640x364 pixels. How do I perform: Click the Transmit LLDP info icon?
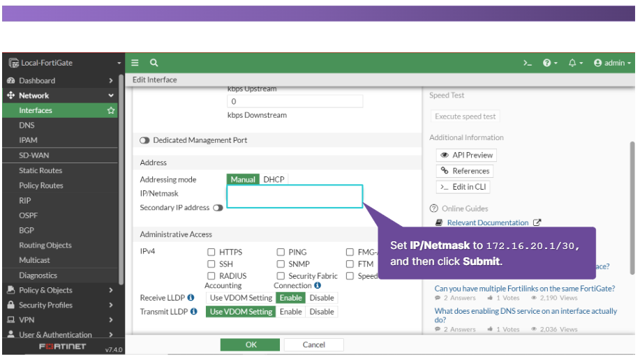[x=194, y=312]
